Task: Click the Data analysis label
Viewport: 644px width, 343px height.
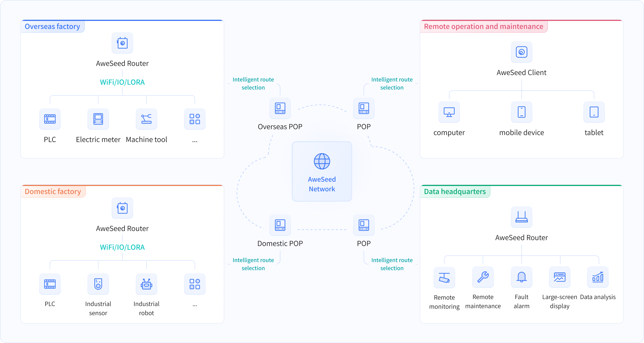Action: [x=598, y=297]
